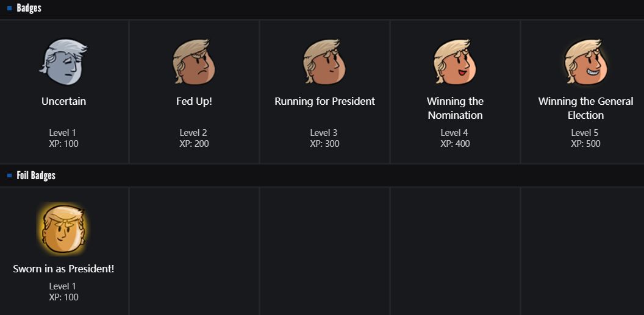Click the "Winning the Nomination" title
Screen dimensions: 644x315
(455, 108)
